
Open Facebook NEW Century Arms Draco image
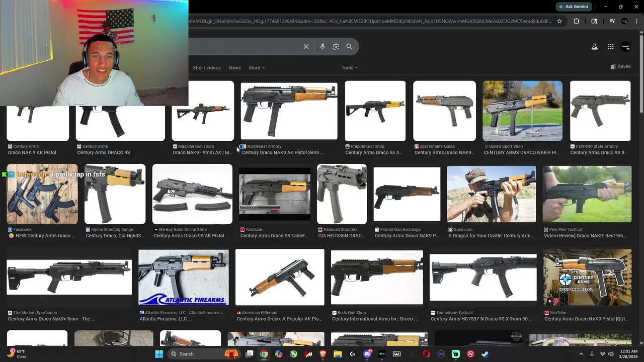click(42, 194)
